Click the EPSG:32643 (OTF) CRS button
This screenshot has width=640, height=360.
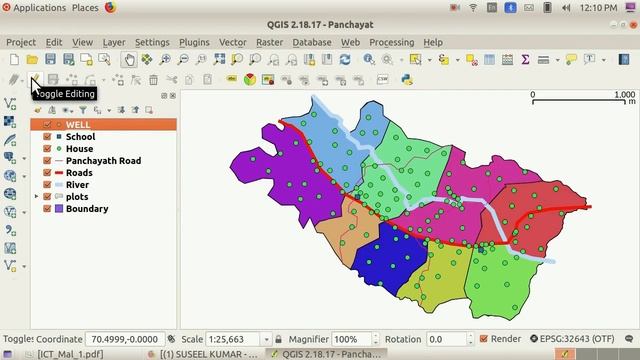tap(572, 339)
